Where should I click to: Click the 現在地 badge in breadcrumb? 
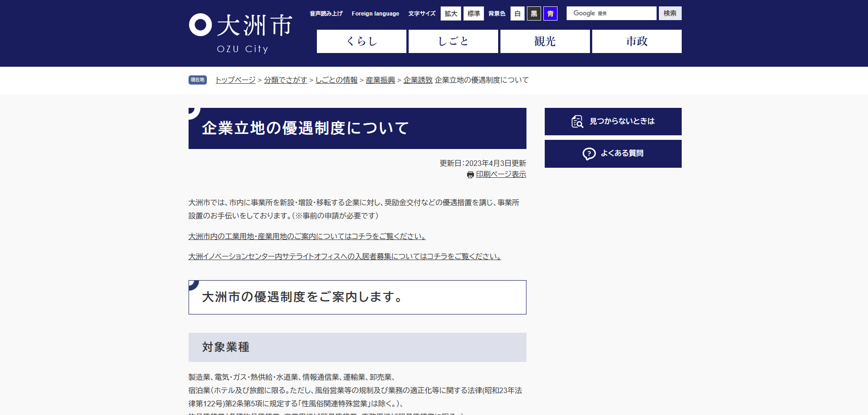(198, 80)
